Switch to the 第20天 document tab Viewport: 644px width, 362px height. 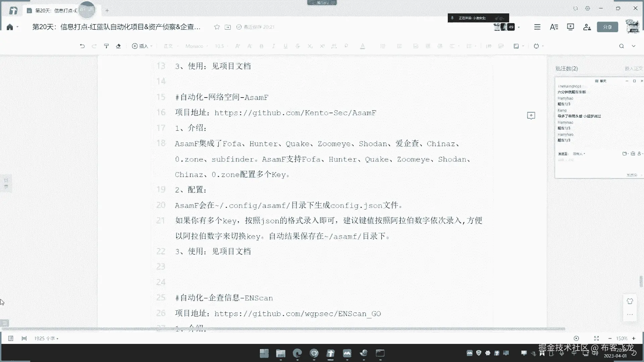click(54, 10)
